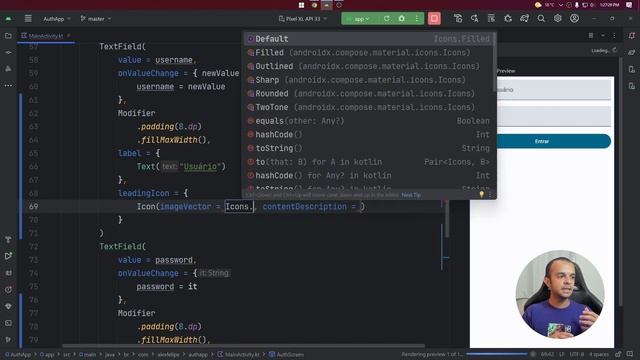Viewport: 640px width, 360px height.
Task: Open Device Manager tool window icon
Action: pos(632,69)
